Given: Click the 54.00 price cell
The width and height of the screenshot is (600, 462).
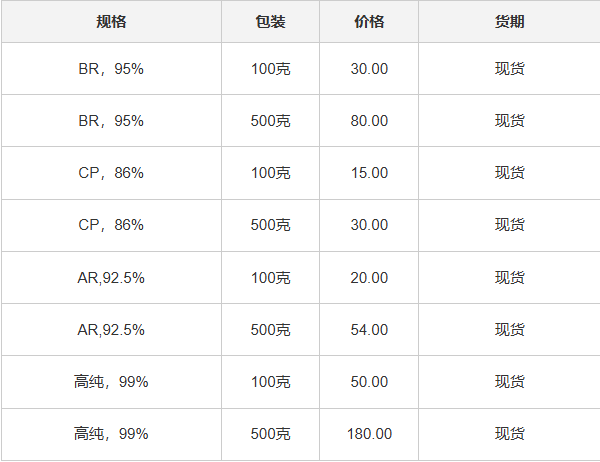Looking at the screenshot, I should (369, 329).
